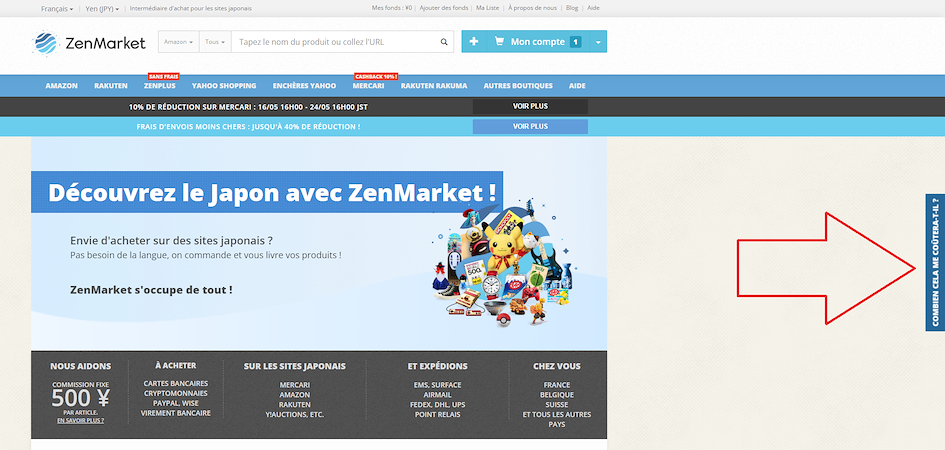945x450 pixels.
Task: Click Y!Auctions, etc. text
Action: [295, 414]
